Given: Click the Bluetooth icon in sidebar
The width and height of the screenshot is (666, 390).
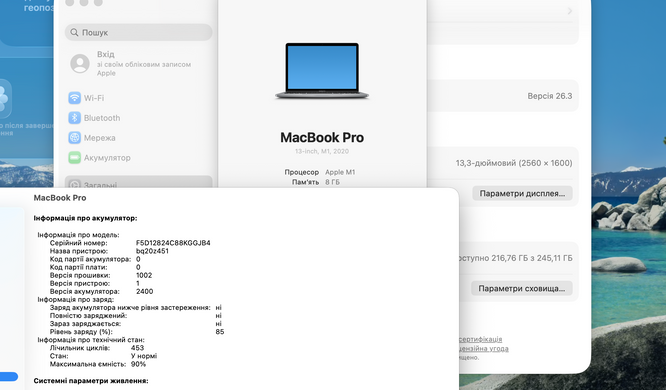Looking at the screenshot, I should click(x=74, y=118).
